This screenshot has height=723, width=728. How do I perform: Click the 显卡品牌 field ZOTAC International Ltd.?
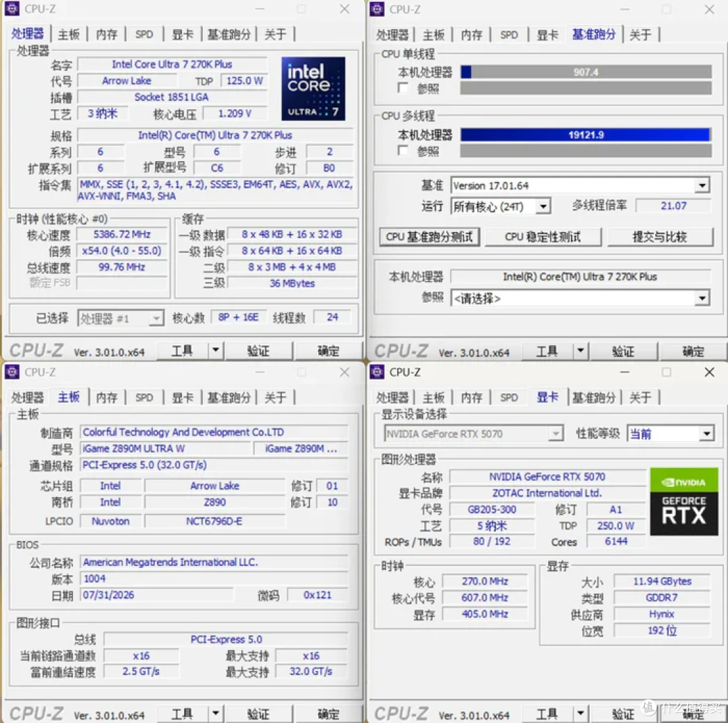tap(547, 493)
